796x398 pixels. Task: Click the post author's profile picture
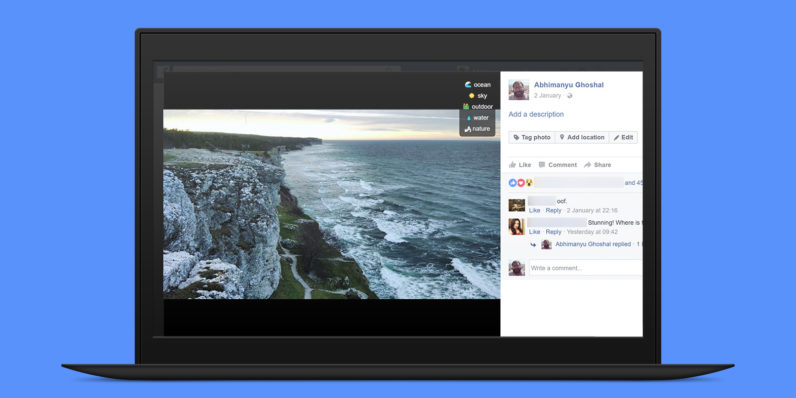tap(519, 89)
